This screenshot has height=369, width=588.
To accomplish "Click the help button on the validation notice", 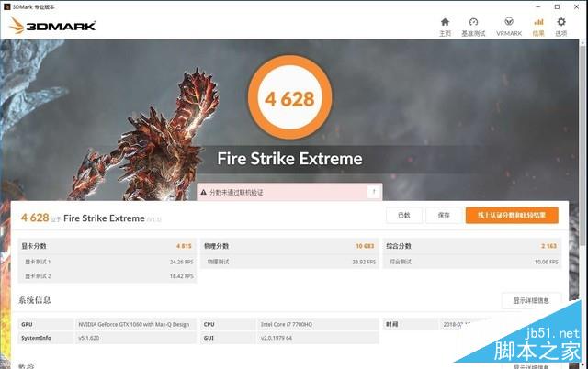I will click(x=374, y=192).
